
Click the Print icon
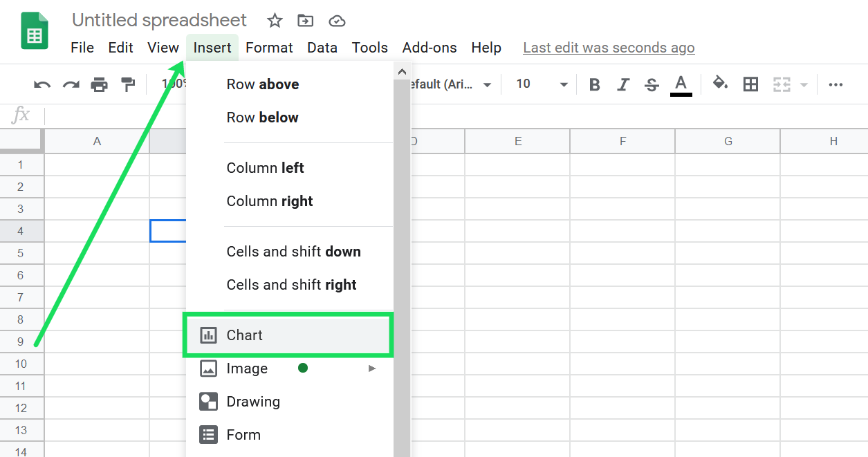tap(100, 84)
